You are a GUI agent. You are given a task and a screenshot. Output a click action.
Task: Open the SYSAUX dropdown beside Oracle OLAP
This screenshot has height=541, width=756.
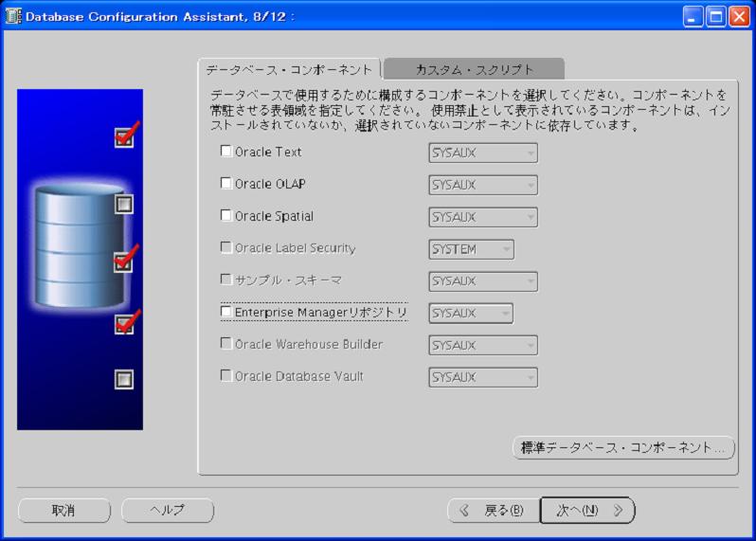tap(483, 185)
